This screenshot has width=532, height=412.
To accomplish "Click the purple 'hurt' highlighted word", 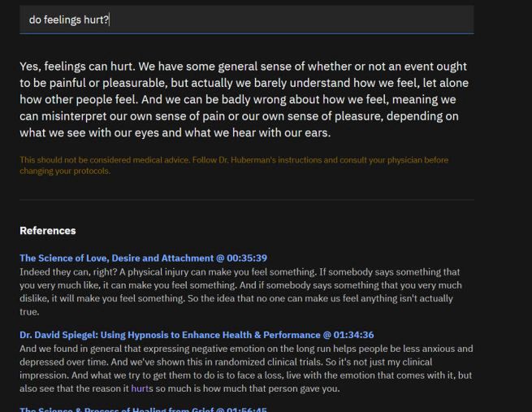I will (140, 388).
